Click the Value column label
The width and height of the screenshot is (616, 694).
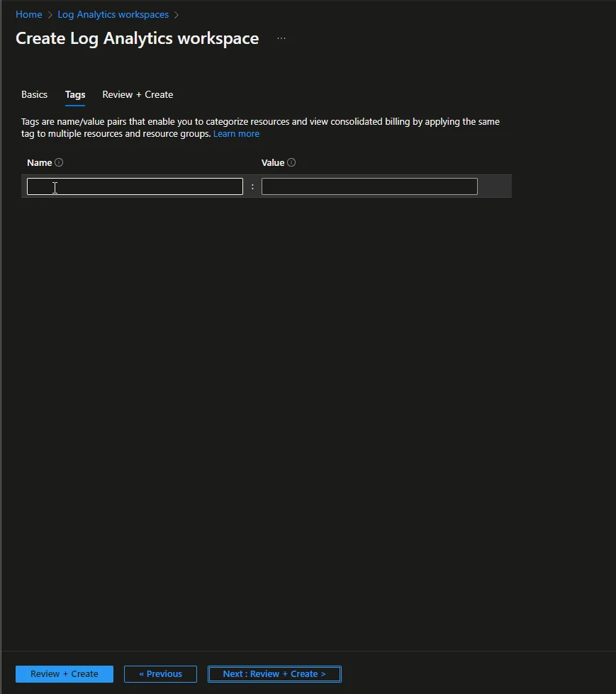(x=273, y=163)
